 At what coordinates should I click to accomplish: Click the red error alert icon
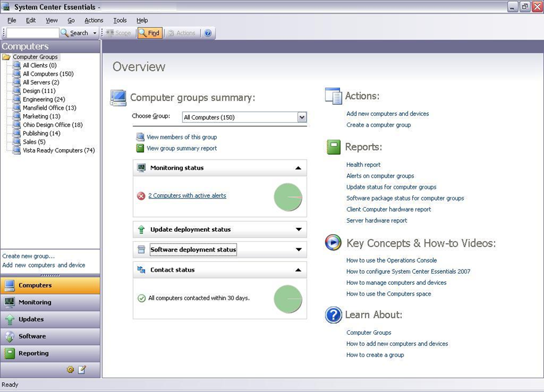point(141,196)
